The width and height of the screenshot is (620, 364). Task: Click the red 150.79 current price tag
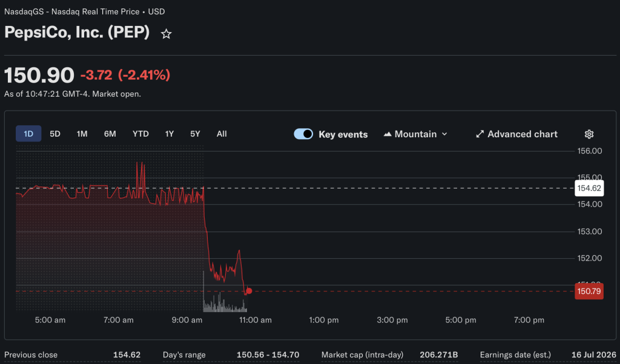point(589,291)
